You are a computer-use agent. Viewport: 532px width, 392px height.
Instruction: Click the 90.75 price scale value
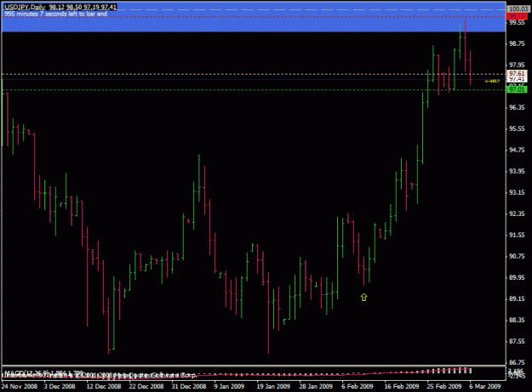[x=517, y=257]
